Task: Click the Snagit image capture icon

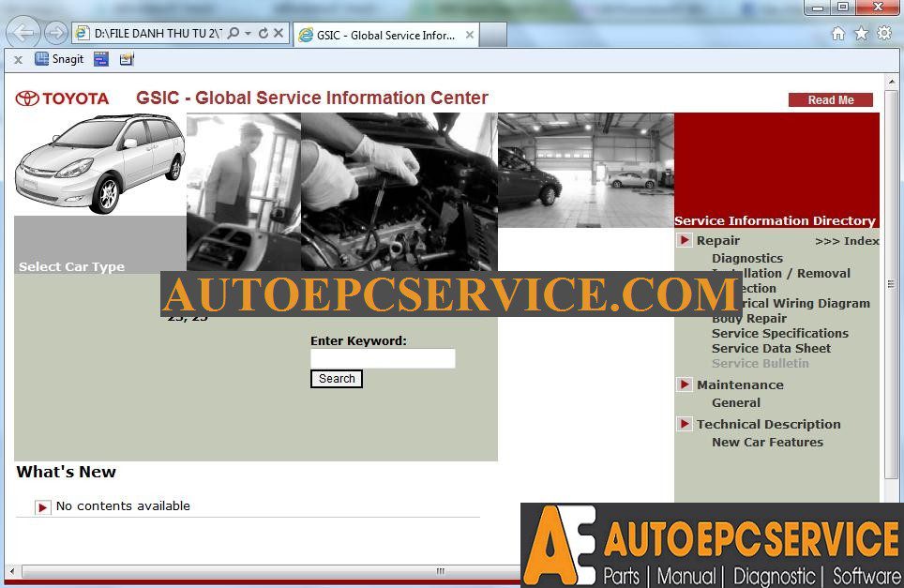Action: coord(127,59)
